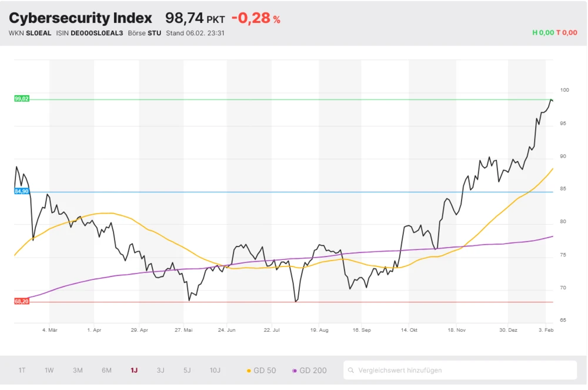Screen dimensions: 588x390
Task: Click the yellow GD 50 dot
Action: pos(249,371)
